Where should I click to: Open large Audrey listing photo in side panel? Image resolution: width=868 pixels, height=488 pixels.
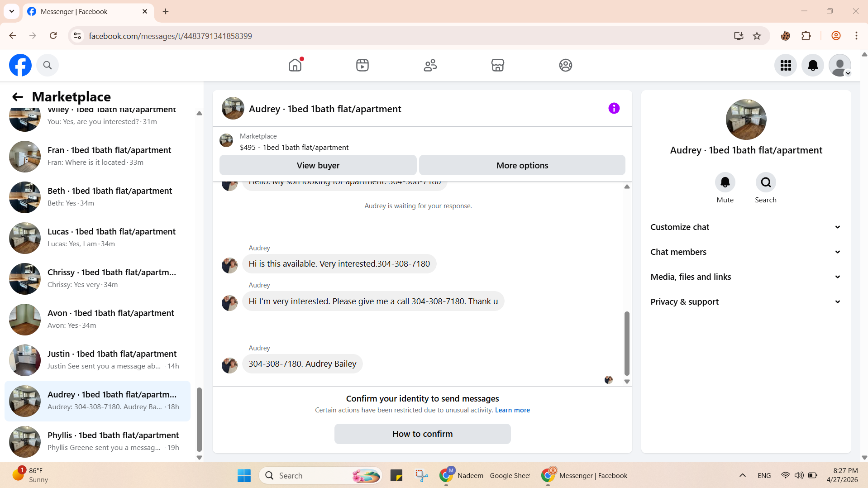click(x=746, y=120)
